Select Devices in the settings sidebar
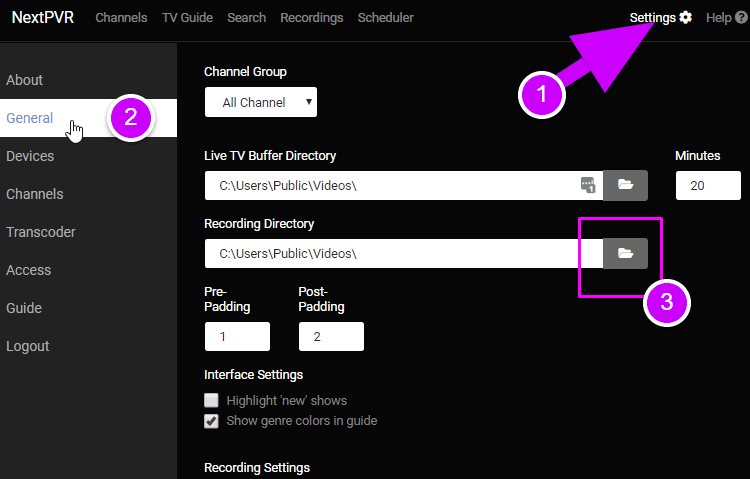The image size is (750, 479). click(x=88, y=156)
